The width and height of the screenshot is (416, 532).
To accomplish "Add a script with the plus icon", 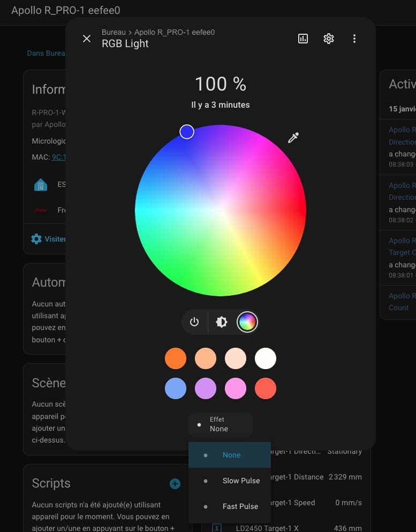I will (x=175, y=484).
